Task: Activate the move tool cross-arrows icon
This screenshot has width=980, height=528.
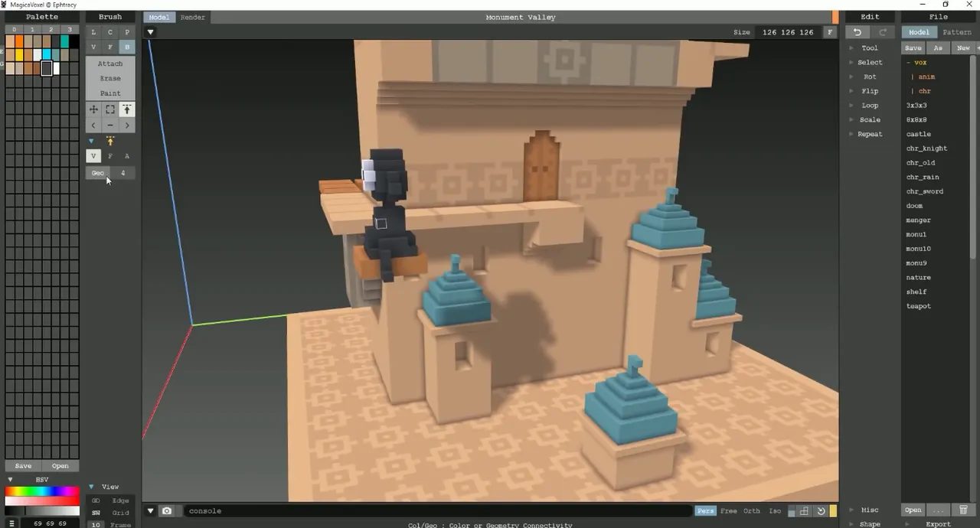Action: [93, 109]
